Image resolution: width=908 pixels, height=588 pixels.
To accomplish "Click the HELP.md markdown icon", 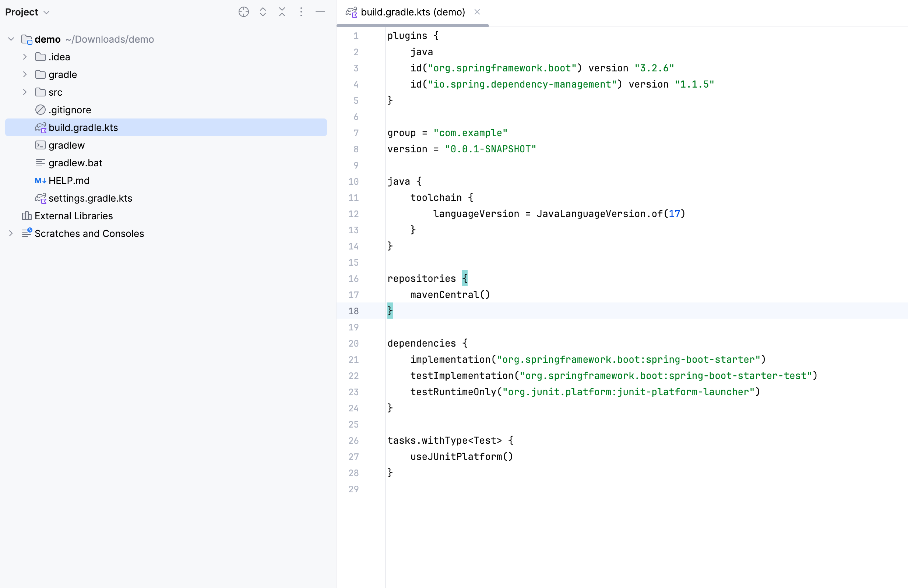I will click(40, 180).
